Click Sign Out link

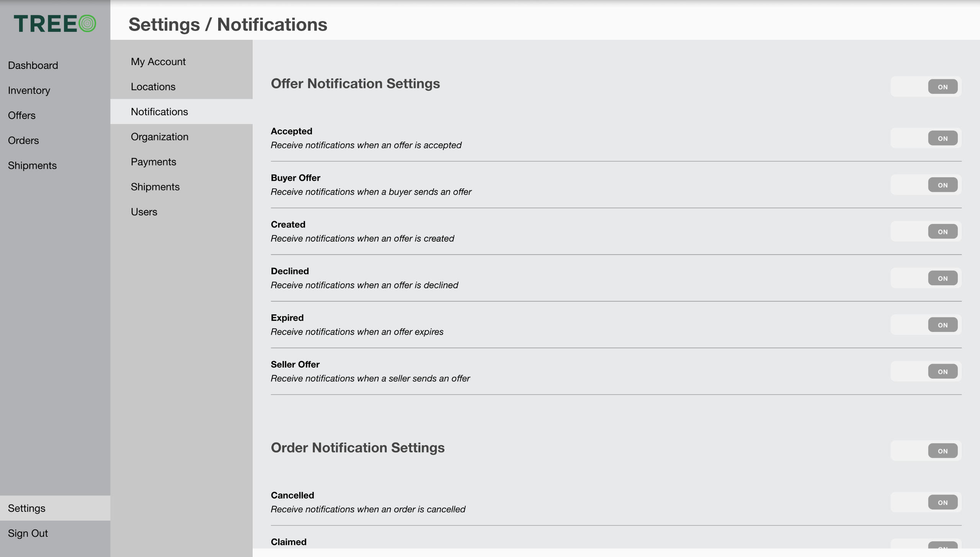28,533
